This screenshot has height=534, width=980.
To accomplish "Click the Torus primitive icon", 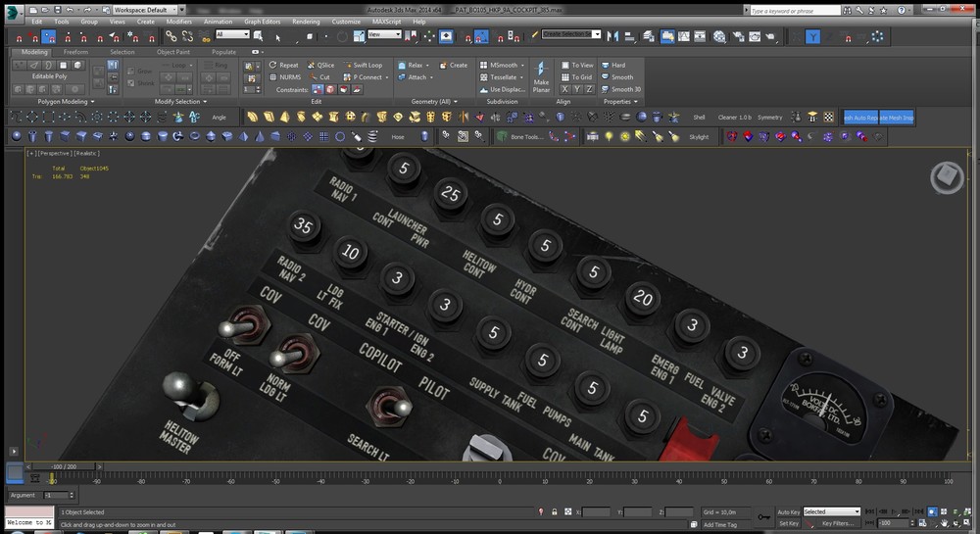I will pos(194,136).
